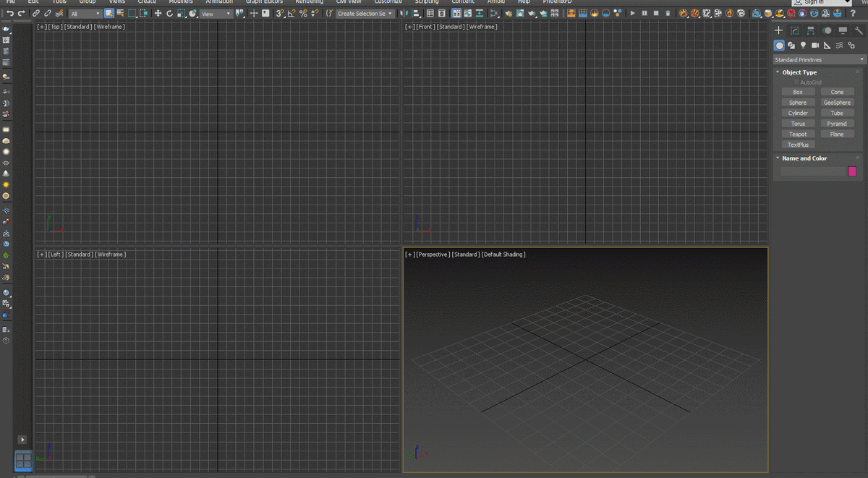Click the [Default Shading] label in the Perspective viewport

(x=503, y=255)
